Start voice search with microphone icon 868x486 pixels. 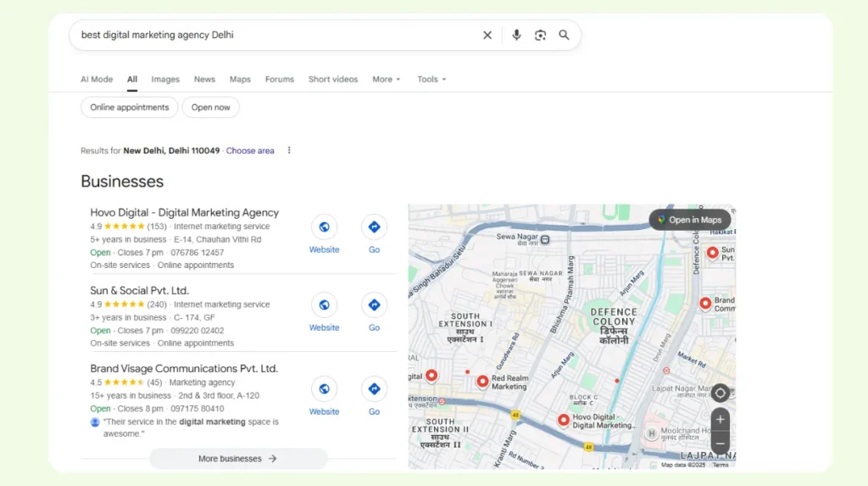click(516, 35)
